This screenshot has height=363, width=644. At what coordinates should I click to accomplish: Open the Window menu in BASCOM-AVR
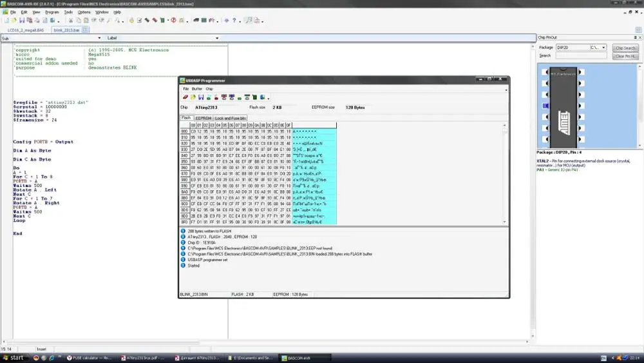pyautogui.click(x=102, y=12)
